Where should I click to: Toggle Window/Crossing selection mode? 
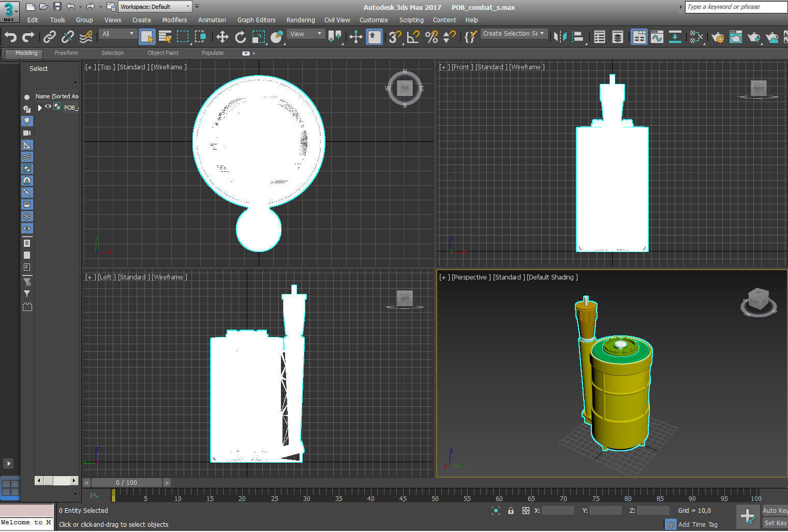(x=200, y=37)
